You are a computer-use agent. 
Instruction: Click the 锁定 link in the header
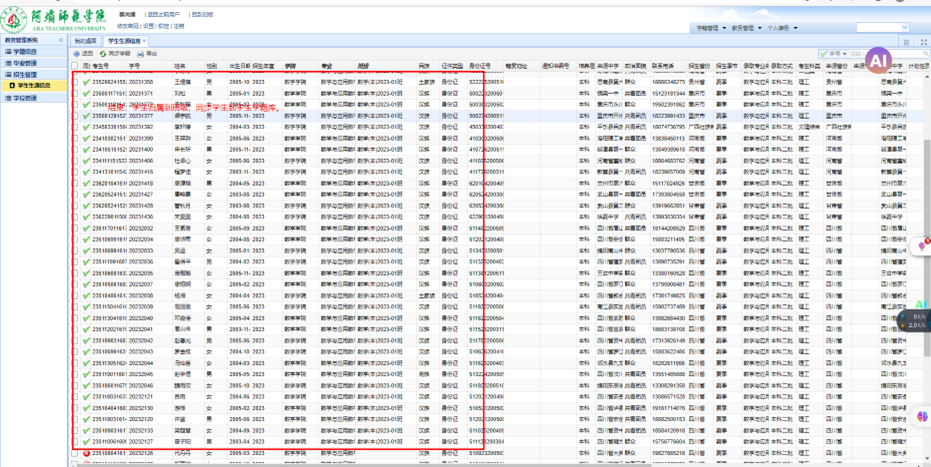click(164, 26)
